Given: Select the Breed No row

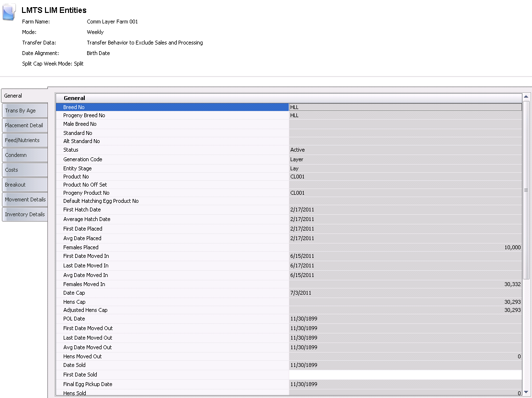Looking at the screenshot, I should tap(172, 107).
